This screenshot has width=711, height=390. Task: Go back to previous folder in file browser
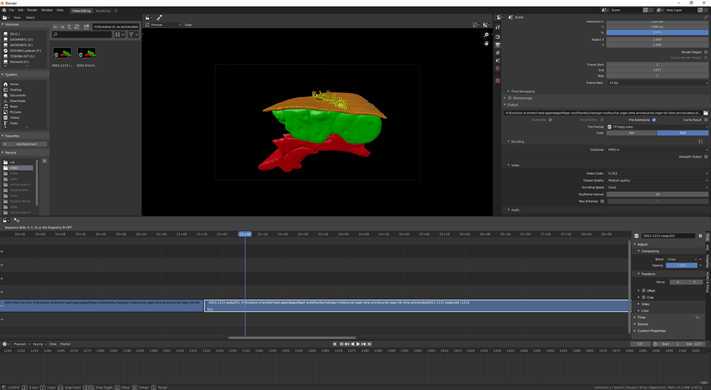pyautogui.click(x=55, y=27)
